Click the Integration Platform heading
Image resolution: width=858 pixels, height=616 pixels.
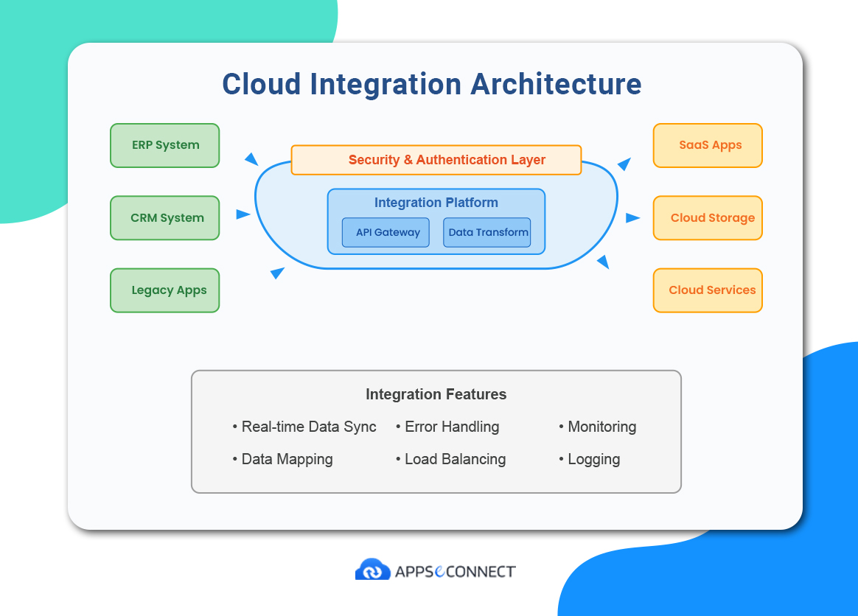(436, 203)
